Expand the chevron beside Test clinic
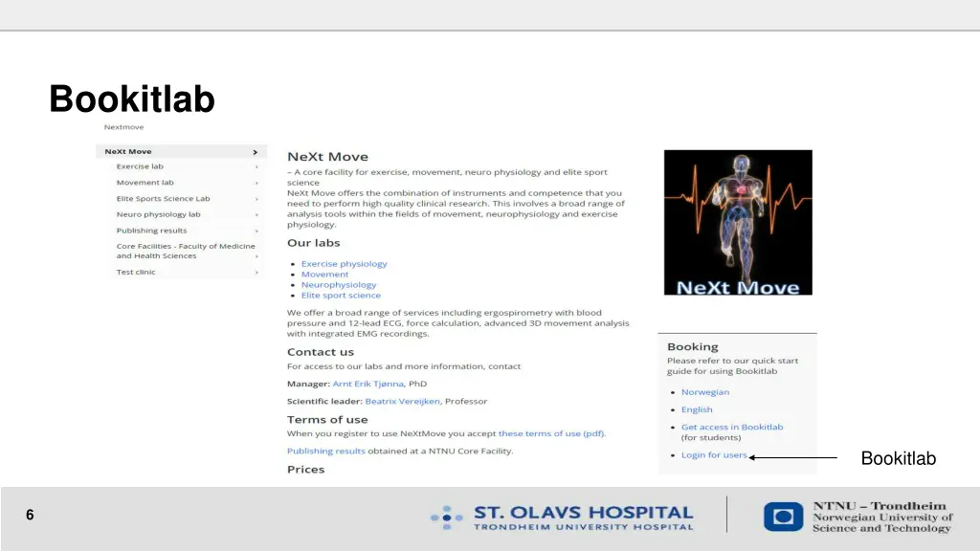Image resolution: width=980 pixels, height=551 pixels. click(256, 273)
